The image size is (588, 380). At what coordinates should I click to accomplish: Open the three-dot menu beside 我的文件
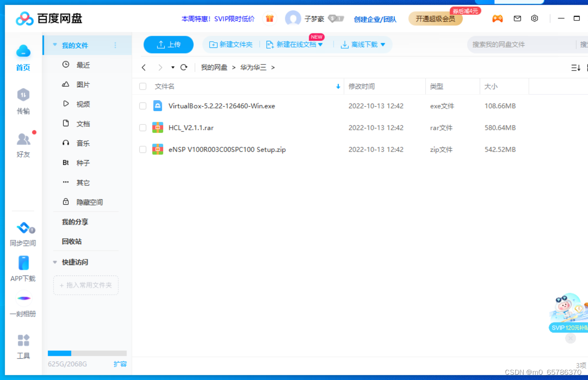pos(115,45)
